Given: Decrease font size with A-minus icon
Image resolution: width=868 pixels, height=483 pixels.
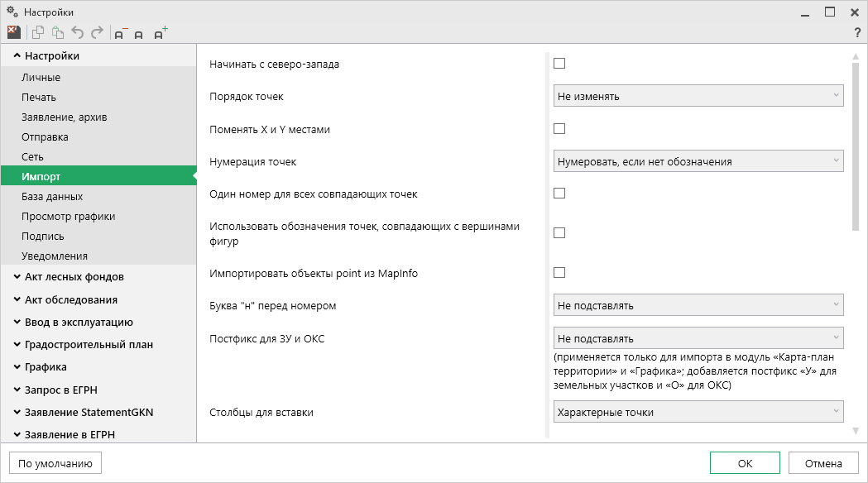Looking at the screenshot, I should click(121, 34).
